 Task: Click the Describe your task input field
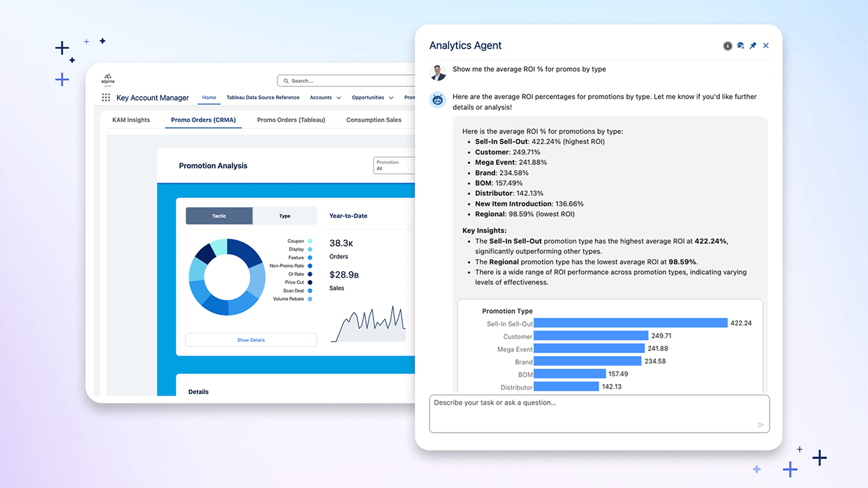click(599, 413)
